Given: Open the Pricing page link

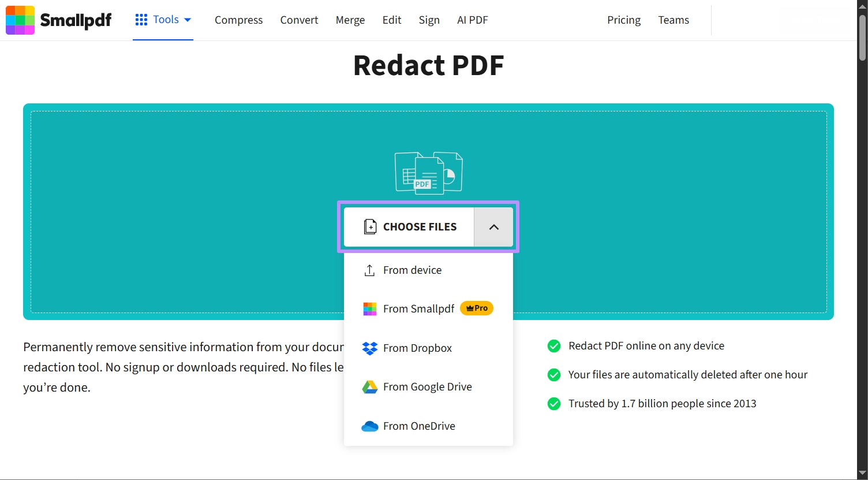Looking at the screenshot, I should [x=623, y=20].
